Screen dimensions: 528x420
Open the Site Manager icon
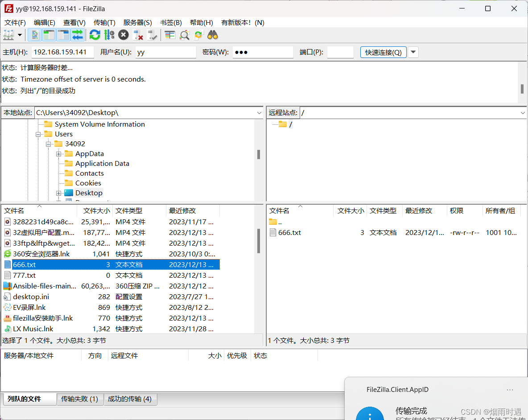click(8, 35)
